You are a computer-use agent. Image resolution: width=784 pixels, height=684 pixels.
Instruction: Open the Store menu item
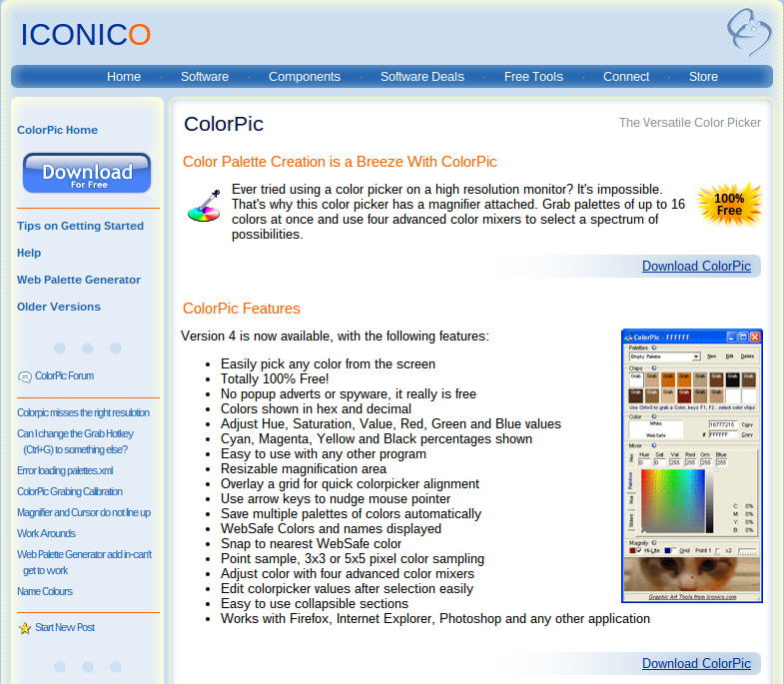tap(703, 77)
